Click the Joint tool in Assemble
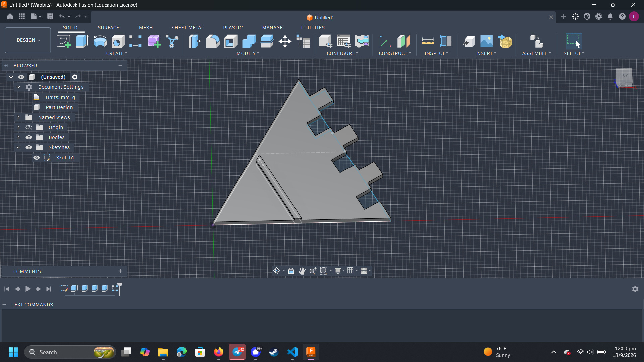This screenshot has width=644, height=362. (x=537, y=41)
